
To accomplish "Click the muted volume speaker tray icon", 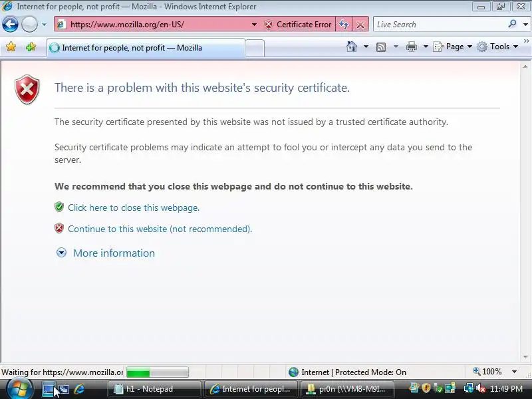I will [x=480, y=388].
